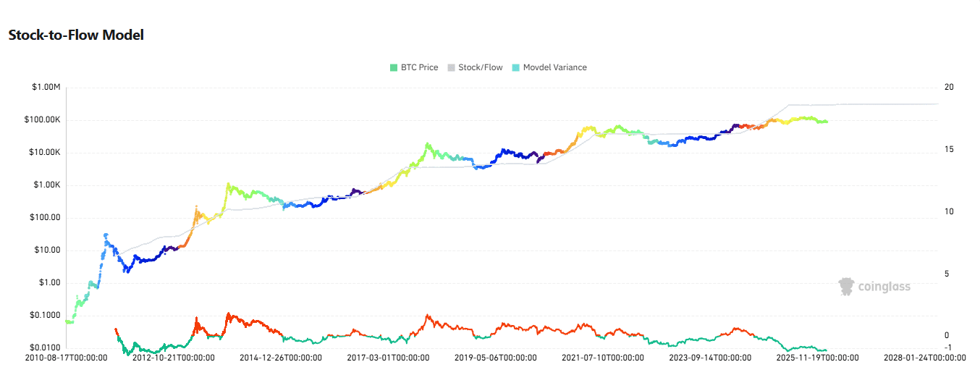The image size is (980, 375).
Task: Select the 2025-11-19 date axis label
Action: click(x=817, y=358)
